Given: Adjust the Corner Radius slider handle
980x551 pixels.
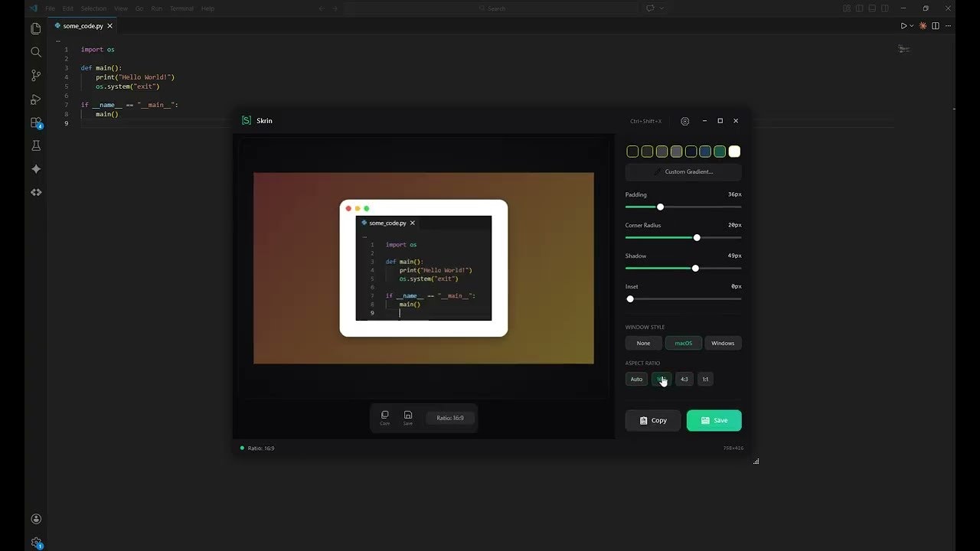Looking at the screenshot, I should [x=697, y=237].
